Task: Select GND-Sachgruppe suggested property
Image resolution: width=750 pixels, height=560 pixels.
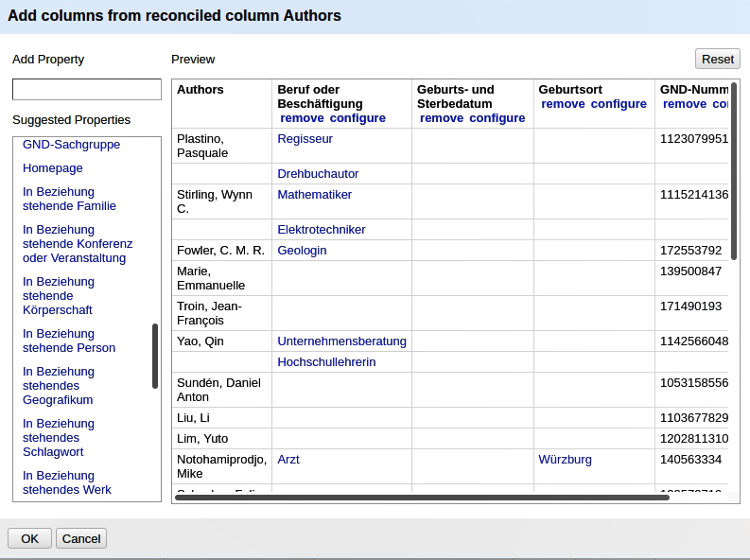Action: pyautogui.click(x=71, y=145)
